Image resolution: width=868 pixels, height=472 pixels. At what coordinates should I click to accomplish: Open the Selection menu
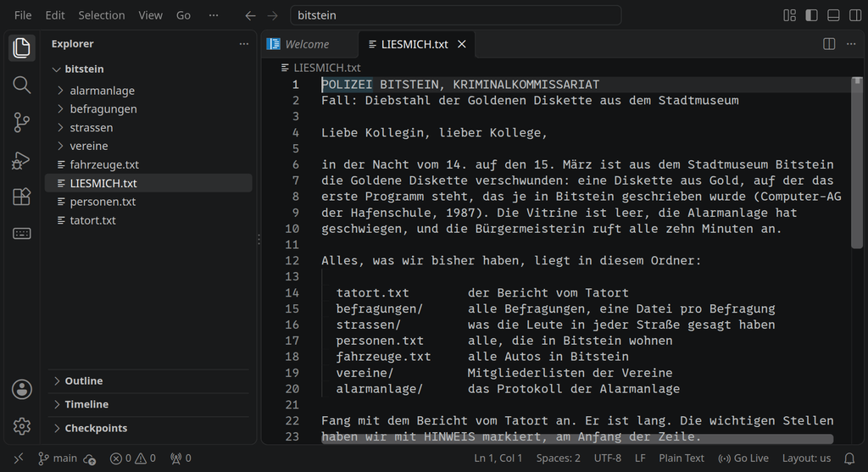click(x=102, y=15)
